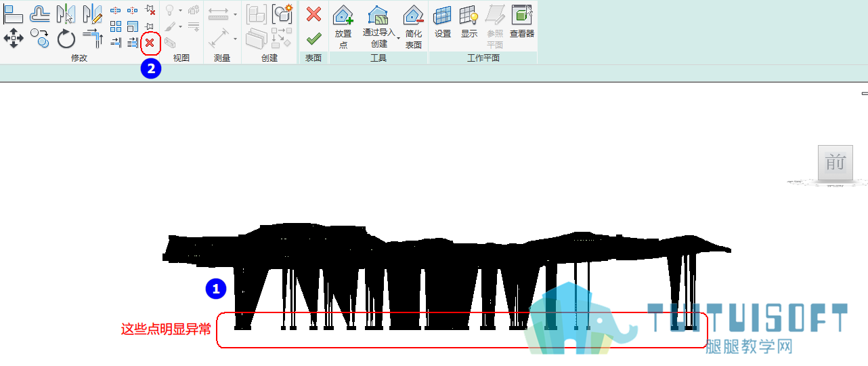Click the Displace Elements icon in View panel
The image size is (868, 366).
click(x=194, y=9)
